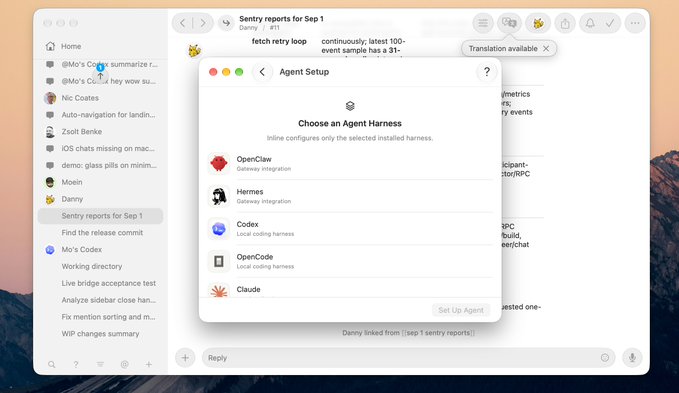
Task: Open the Zsolt Benke chat
Action: (x=100, y=132)
